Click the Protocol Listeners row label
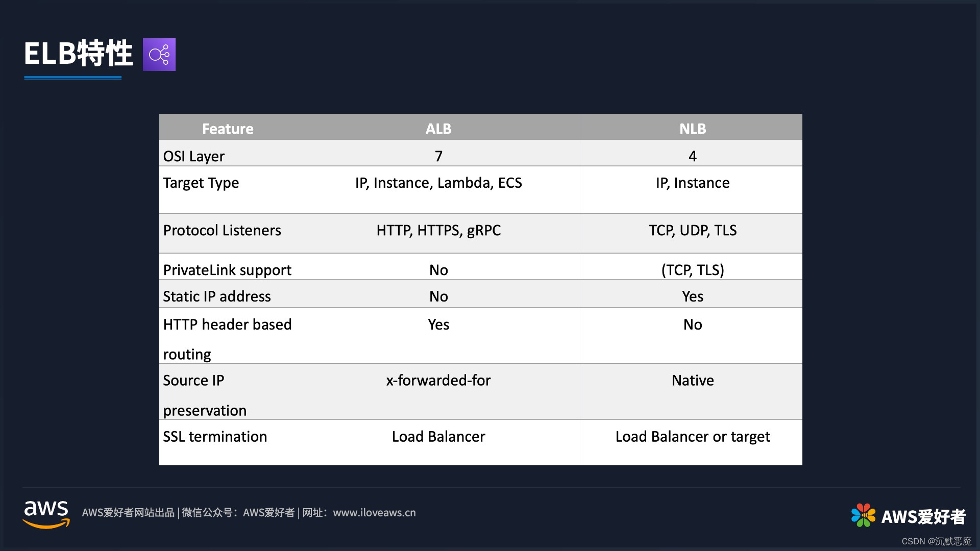Viewport: 980px width, 551px height. (x=222, y=230)
